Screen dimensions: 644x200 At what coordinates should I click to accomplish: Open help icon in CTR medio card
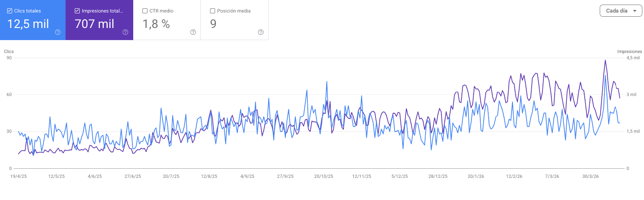point(193,32)
